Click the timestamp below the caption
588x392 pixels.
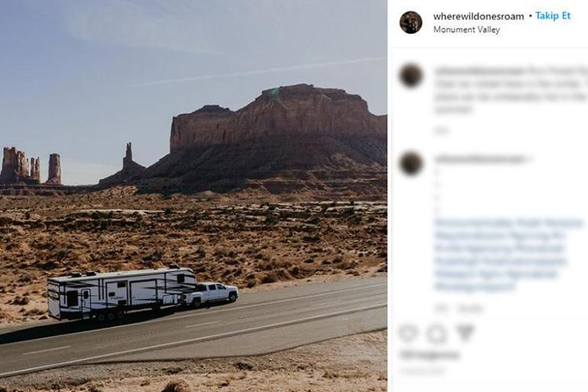[x=441, y=131]
